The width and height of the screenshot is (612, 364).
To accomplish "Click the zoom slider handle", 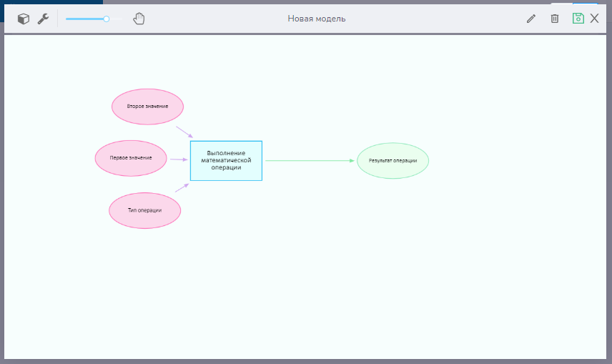I will pos(107,19).
